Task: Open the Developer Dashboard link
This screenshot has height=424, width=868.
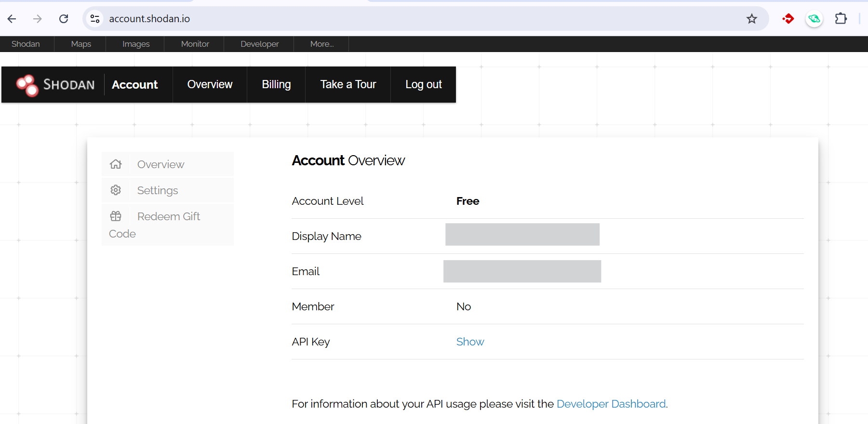Action: point(611,404)
